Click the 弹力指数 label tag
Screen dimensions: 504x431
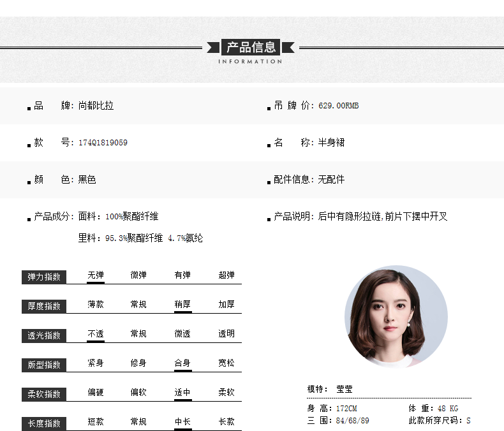point(44,277)
